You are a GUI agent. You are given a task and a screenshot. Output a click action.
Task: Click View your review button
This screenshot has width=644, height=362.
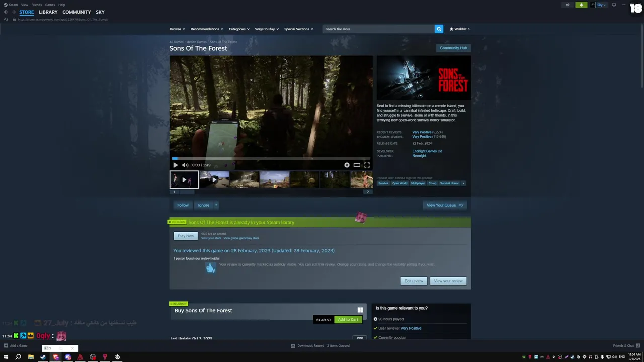coord(448,281)
